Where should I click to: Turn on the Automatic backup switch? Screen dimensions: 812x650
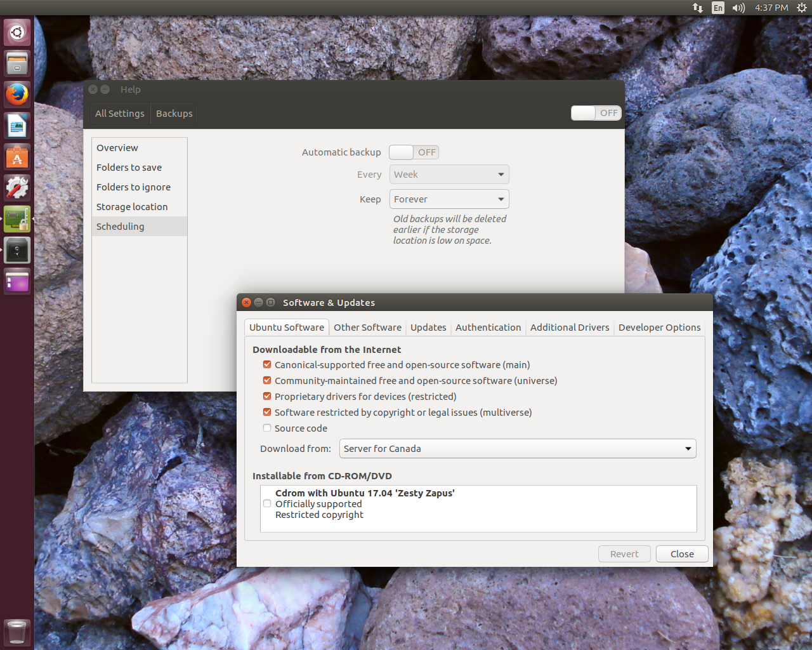click(414, 152)
